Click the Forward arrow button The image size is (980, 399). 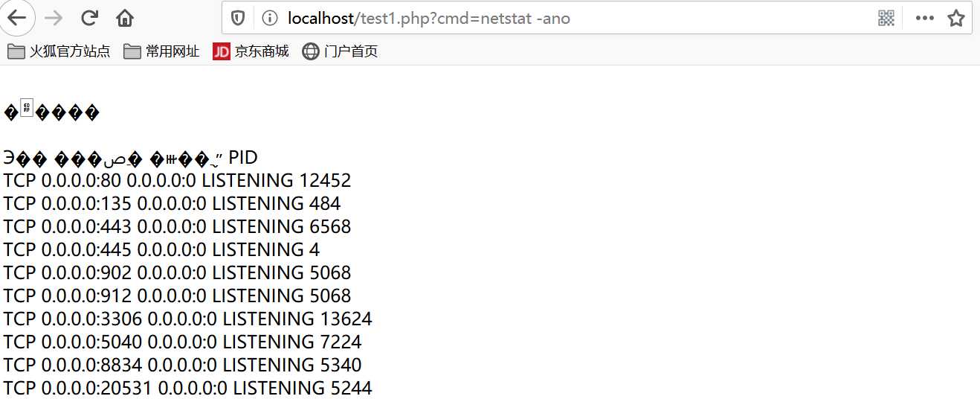point(54,18)
